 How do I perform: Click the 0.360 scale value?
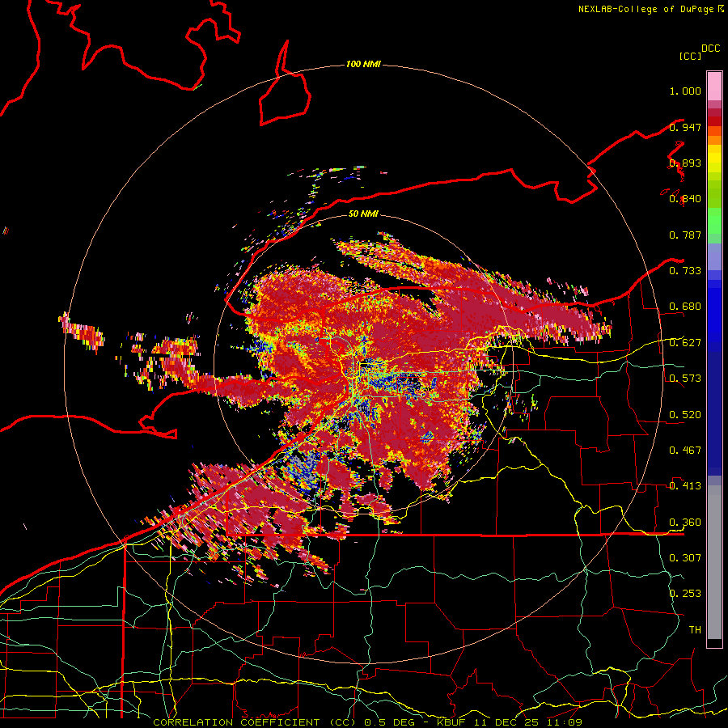pos(685,523)
